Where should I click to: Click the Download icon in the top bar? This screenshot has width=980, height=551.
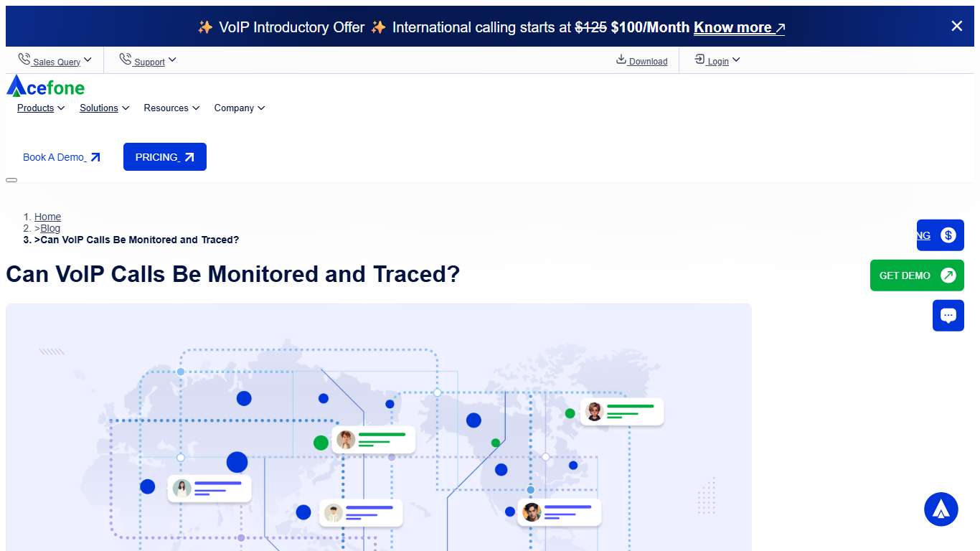[x=621, y=60]
